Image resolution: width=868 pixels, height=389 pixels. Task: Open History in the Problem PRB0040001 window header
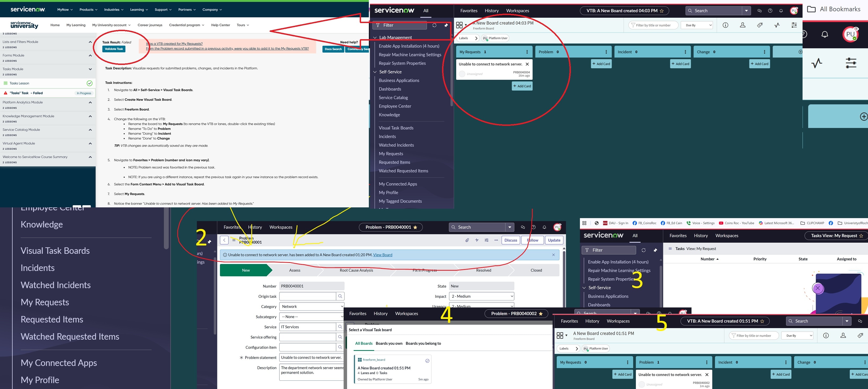pos(255,227)
